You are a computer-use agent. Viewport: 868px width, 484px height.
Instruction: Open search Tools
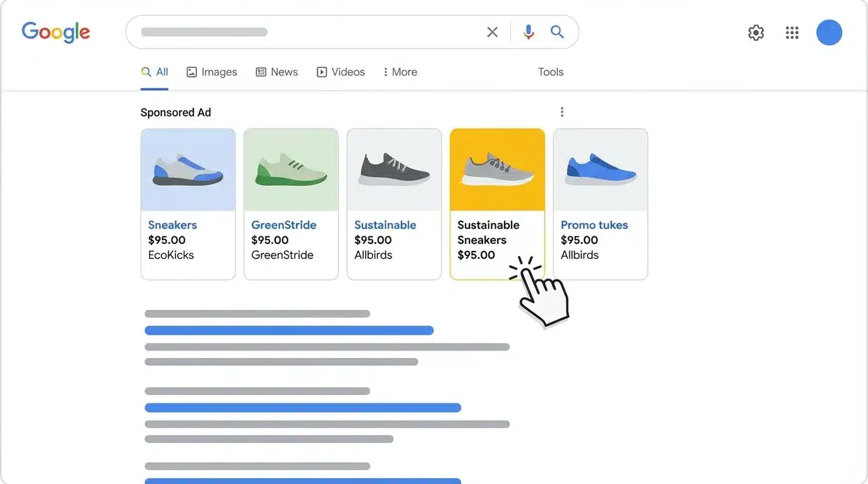[551, 72]
